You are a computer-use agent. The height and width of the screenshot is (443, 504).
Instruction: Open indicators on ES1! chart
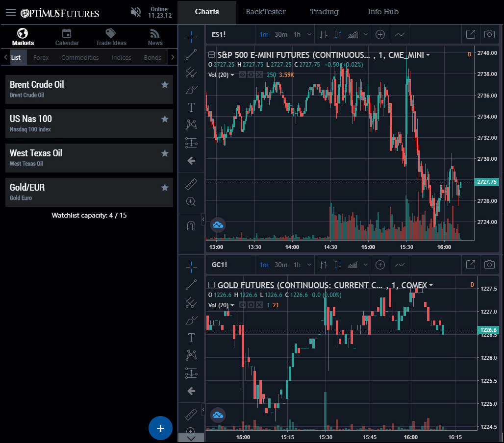point(400,34)
